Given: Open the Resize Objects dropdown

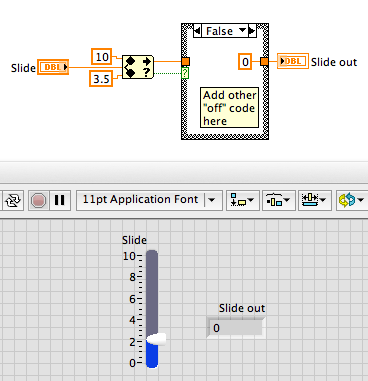Looking at the screenshot, I should (315, 200).
